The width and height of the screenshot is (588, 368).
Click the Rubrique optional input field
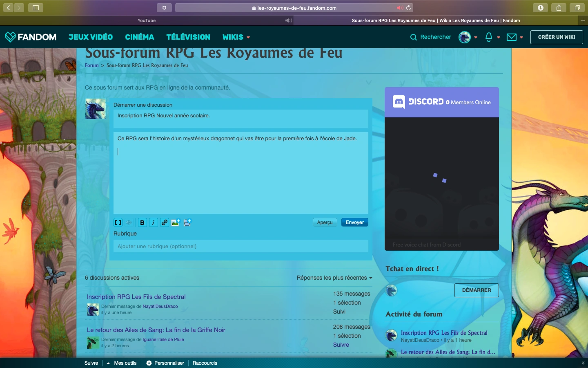click(x=241, y=246)
